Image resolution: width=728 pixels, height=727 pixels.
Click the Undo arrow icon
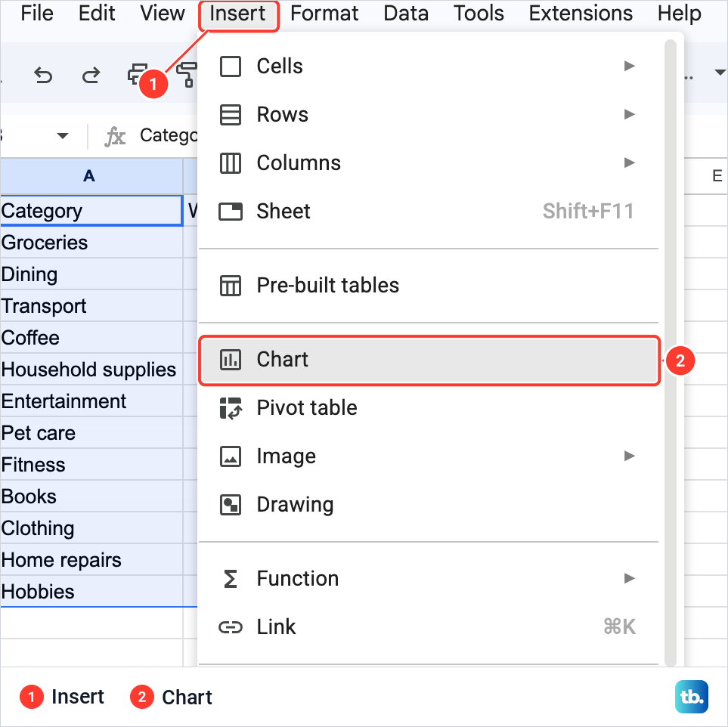coord(43,76)
